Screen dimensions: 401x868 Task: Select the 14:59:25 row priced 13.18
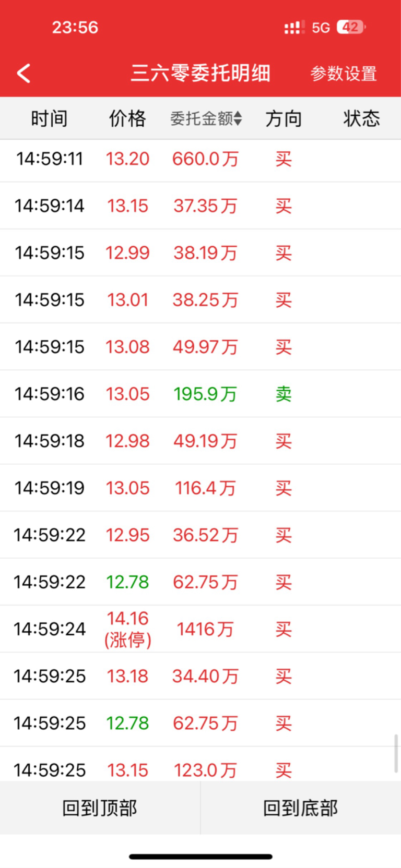[x=200, y=676]
